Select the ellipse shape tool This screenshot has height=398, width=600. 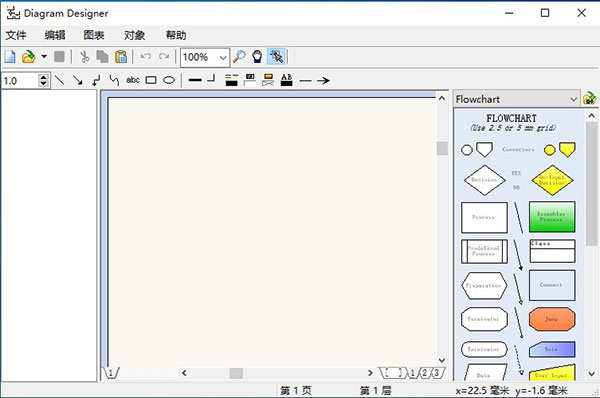point(169,80)
